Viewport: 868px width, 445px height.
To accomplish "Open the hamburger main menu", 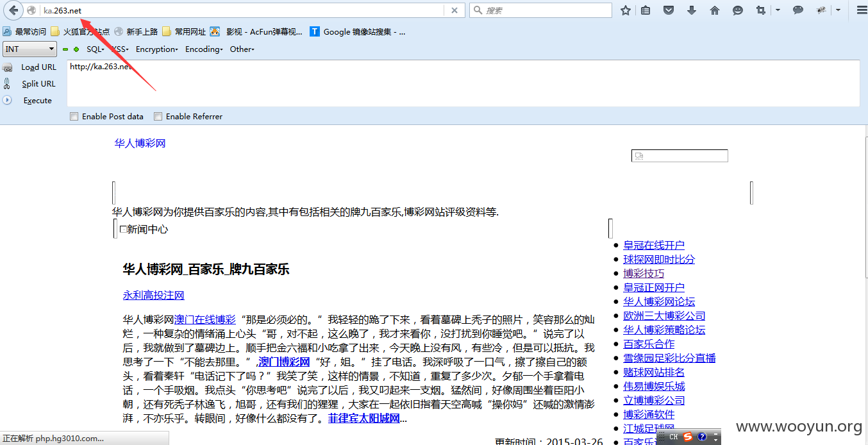I will (x=861, y=10).
